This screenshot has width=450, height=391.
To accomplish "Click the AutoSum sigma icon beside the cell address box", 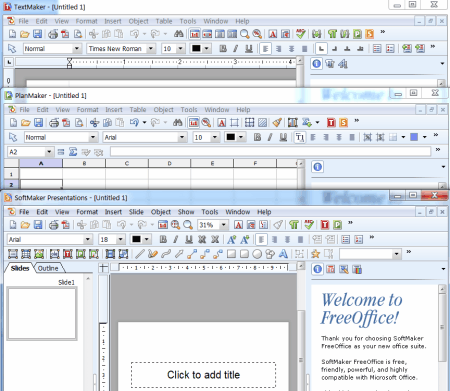I will [73, 152].
